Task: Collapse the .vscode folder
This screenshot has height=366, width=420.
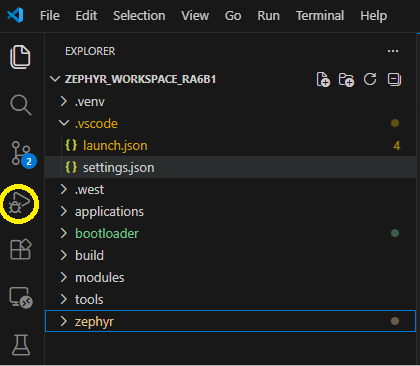Action: pos(64,123)
